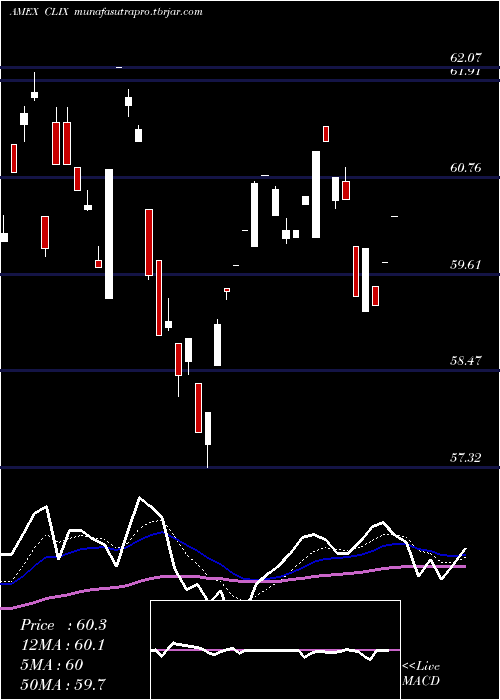Click the MACD inset chart panel
The image size is (500, 700).
click(275, 650)
